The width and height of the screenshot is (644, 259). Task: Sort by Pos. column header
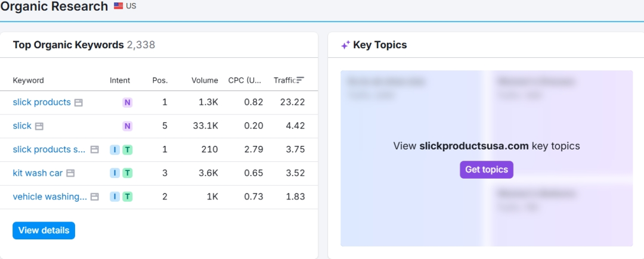[x=160, y=80]
